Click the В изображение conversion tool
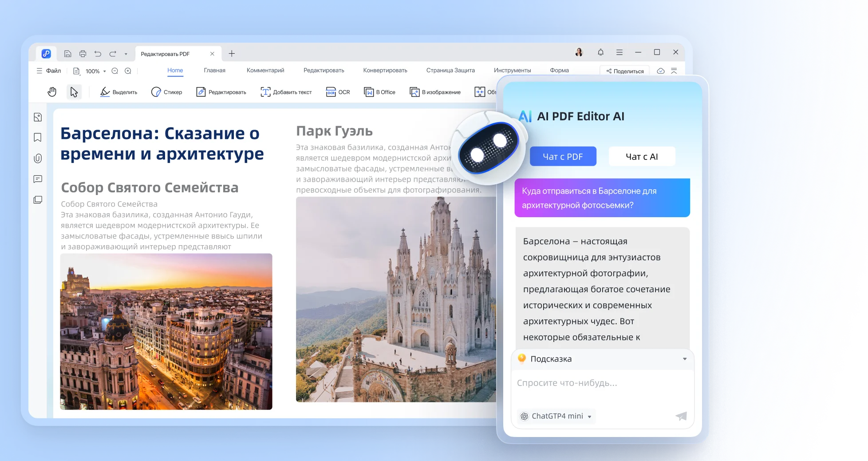Viewport: 868px width, 461px height. [435, 92]
